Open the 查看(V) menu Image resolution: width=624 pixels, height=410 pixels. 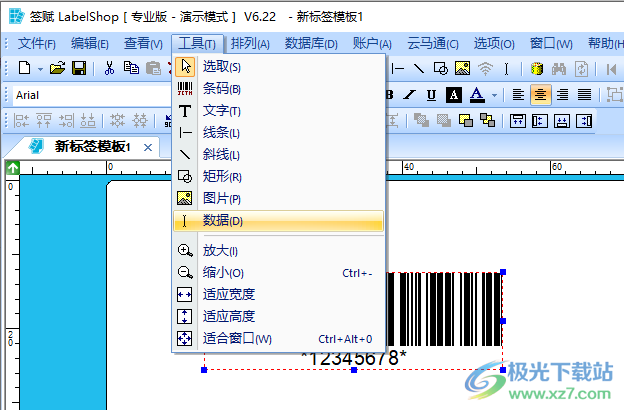tap(143, 43)
